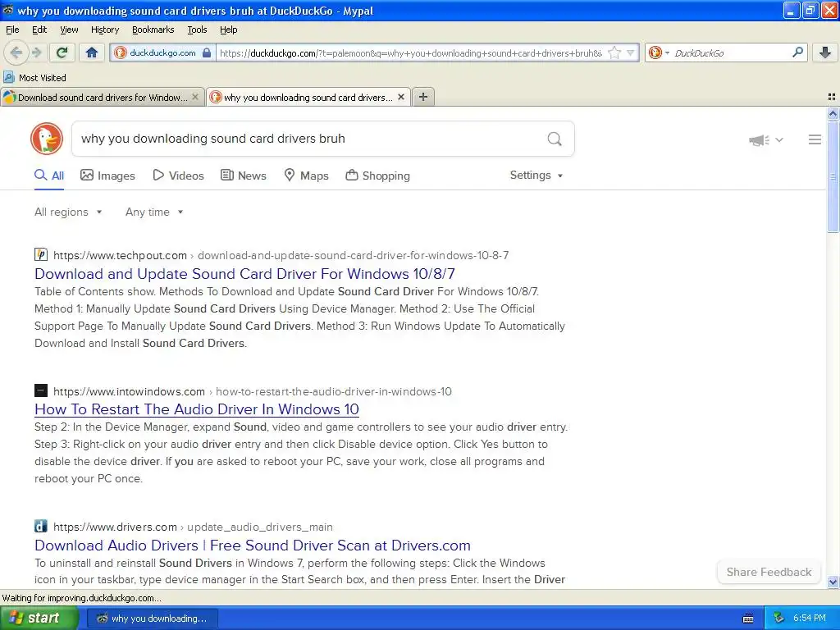The width and height of the screenshot is (840, 630).
Task: Open Download Audio Drivers at Drivers.com link
Action: pos(253,546)
